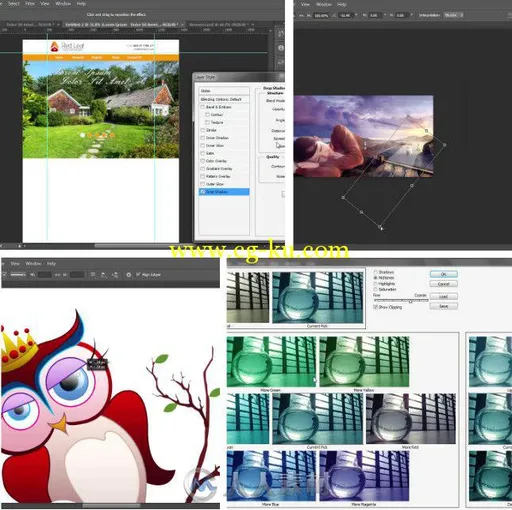
Task: Close the active Untitled-1 document tab
Action: point(182,24)
